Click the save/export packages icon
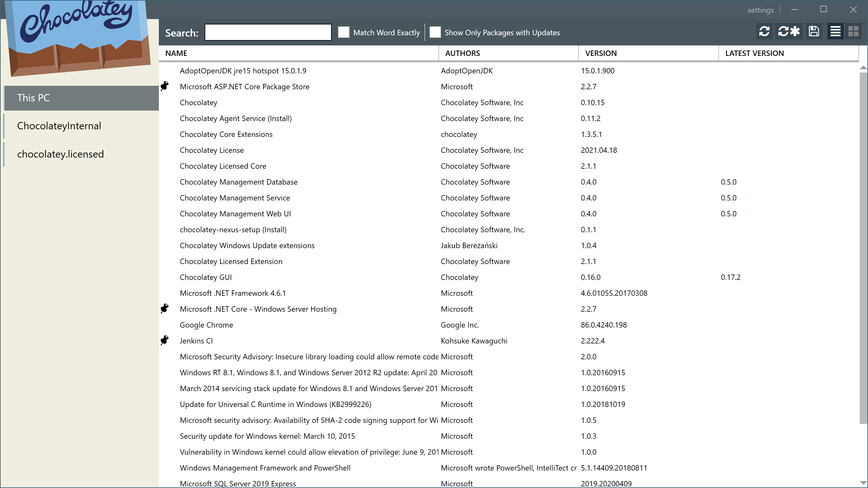The width and height of the screenshot is (868, 488). pos(814,31)
